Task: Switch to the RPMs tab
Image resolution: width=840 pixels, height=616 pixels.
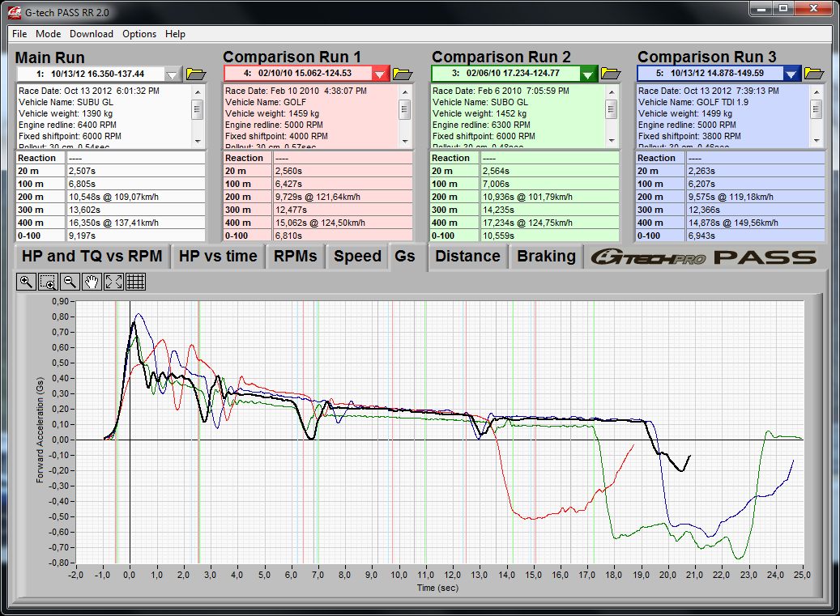Action: [295, 257]
